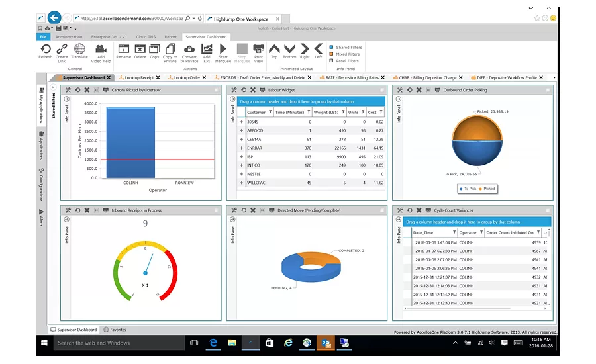Open Outlook from the taskbar
This screenshot has height=364, width=596.
326,343
